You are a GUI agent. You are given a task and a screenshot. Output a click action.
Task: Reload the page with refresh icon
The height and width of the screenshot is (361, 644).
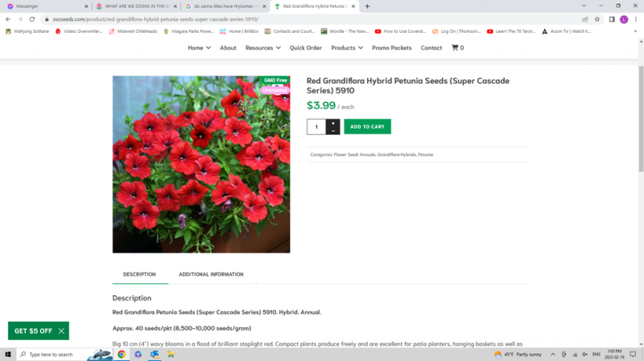point(32,19)
